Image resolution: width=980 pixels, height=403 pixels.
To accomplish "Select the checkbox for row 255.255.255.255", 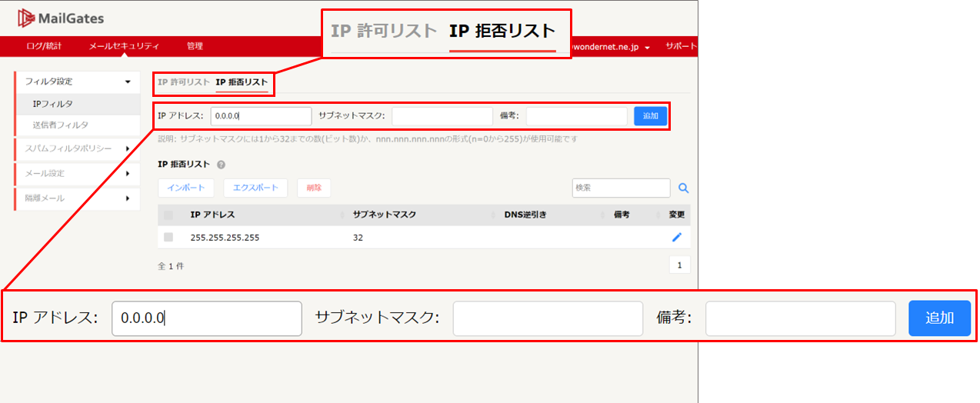I will coord(168,238).
